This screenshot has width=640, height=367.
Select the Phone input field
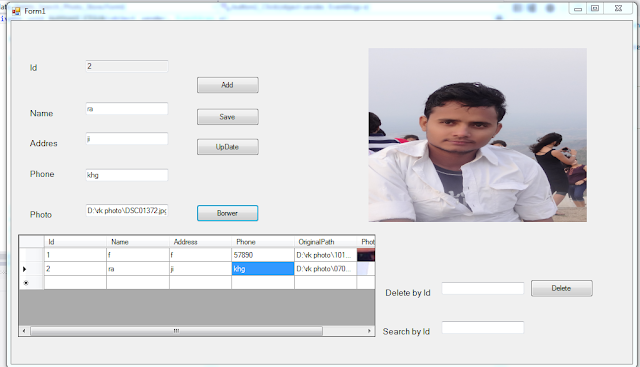(x=127, y=175)
